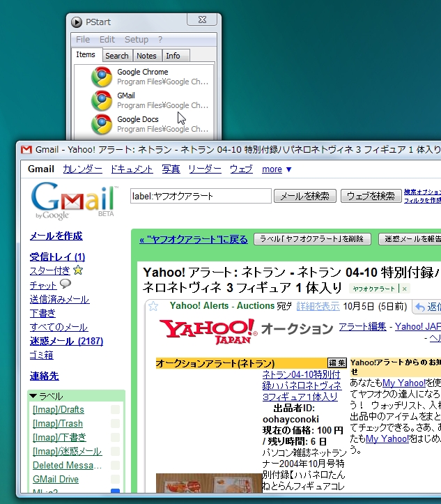Open the 連絡先 contacts link

pos(45,376)
